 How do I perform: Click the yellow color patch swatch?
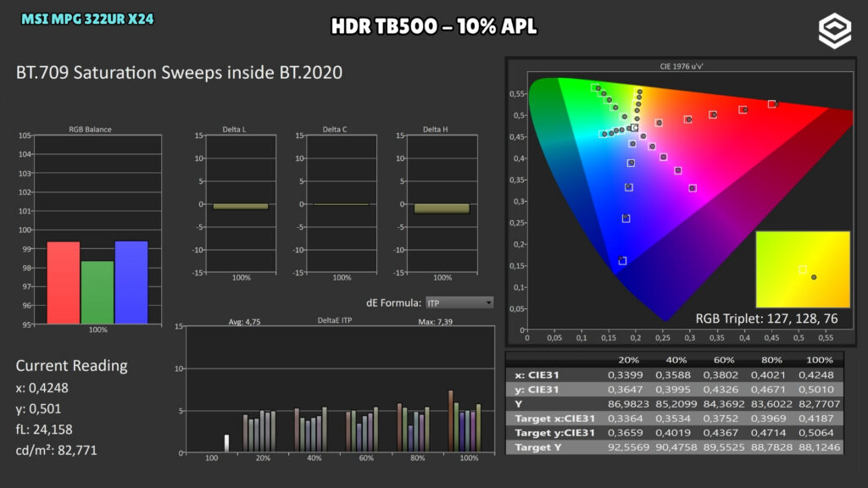pyautogui.click(x=803, y=269)
